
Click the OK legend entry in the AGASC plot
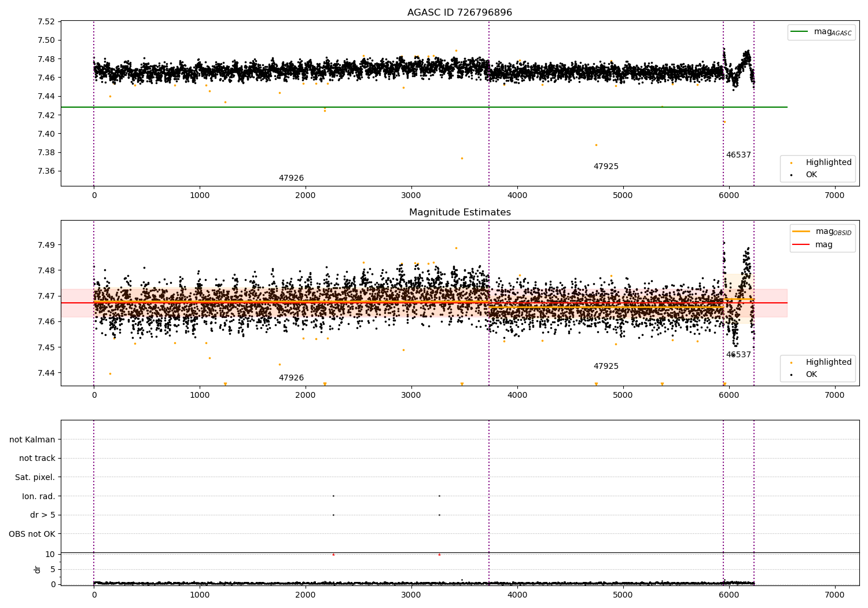[811, 174]
